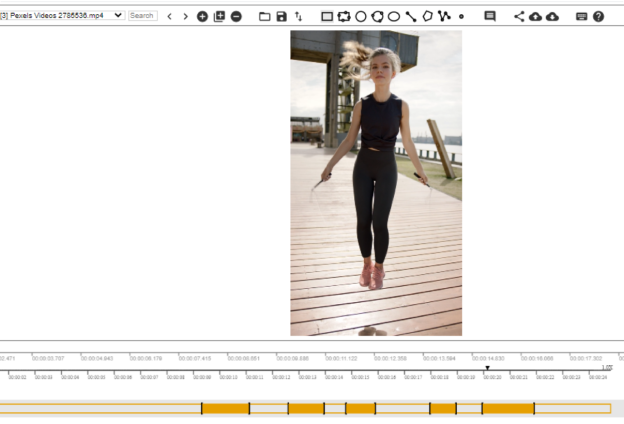Viewport: 624px width, 424px height.
Task: Click the share project icon
Action: pyautogui.click(x=519, y=16)
